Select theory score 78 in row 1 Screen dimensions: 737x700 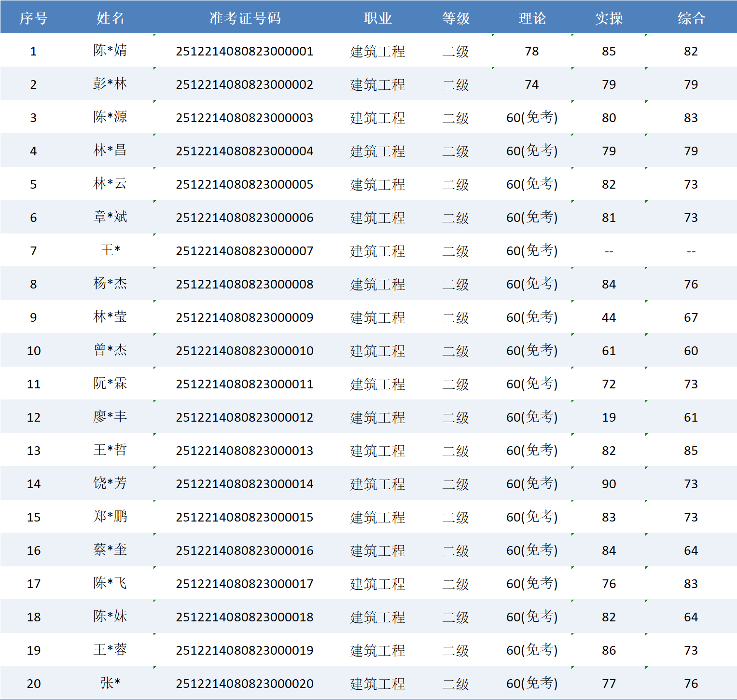pos(532,51)
